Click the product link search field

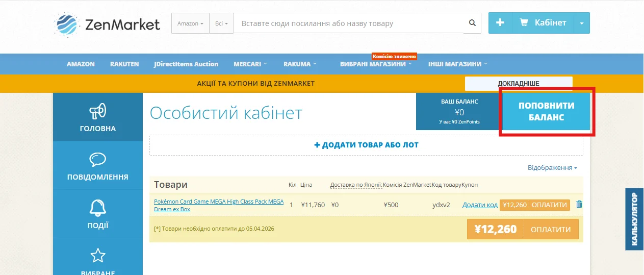click(349, 23)
